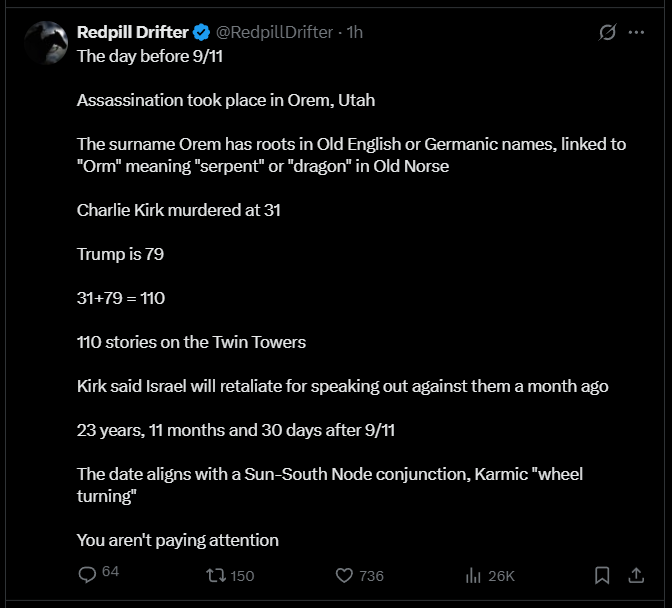672x608 pixels.
Task: Repost using the arrows icon
Action: pyautogui.click(x=215, y=575)
